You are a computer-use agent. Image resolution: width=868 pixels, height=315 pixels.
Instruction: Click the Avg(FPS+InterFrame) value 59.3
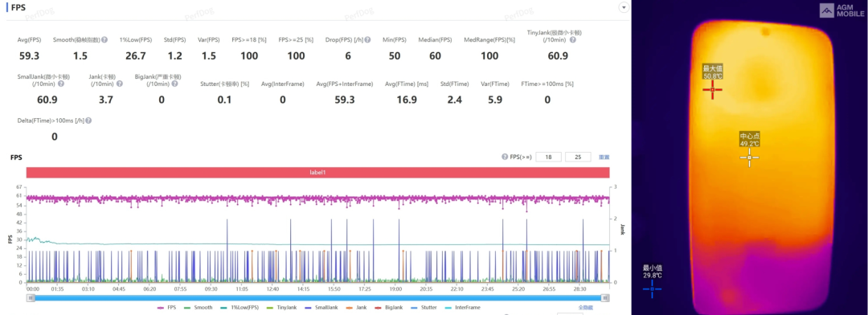(344, 100)
